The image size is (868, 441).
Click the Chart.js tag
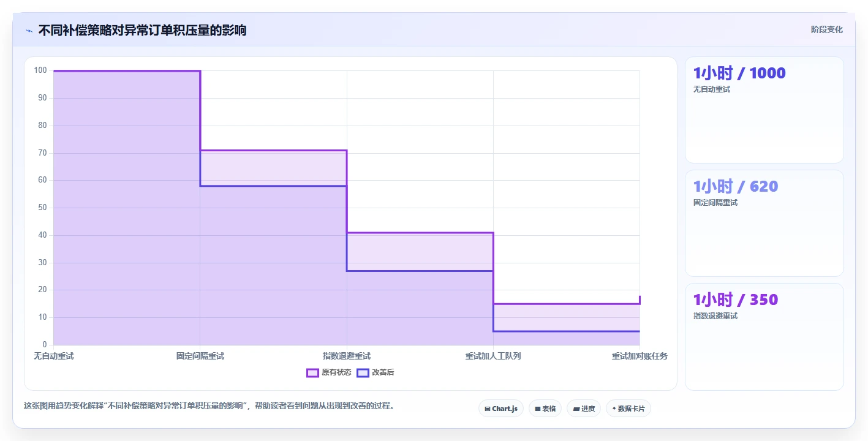501,409
